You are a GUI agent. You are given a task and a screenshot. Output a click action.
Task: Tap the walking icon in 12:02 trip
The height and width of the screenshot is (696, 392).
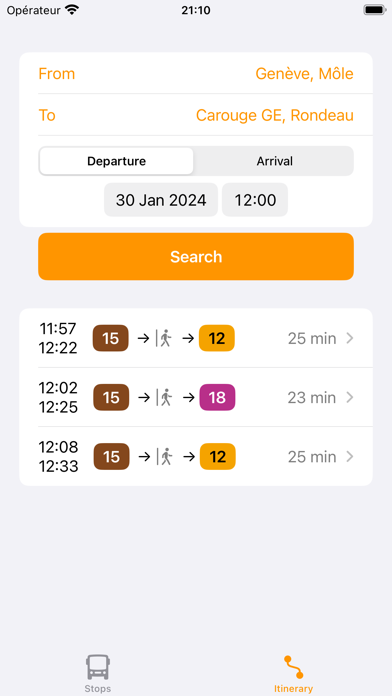165,397
